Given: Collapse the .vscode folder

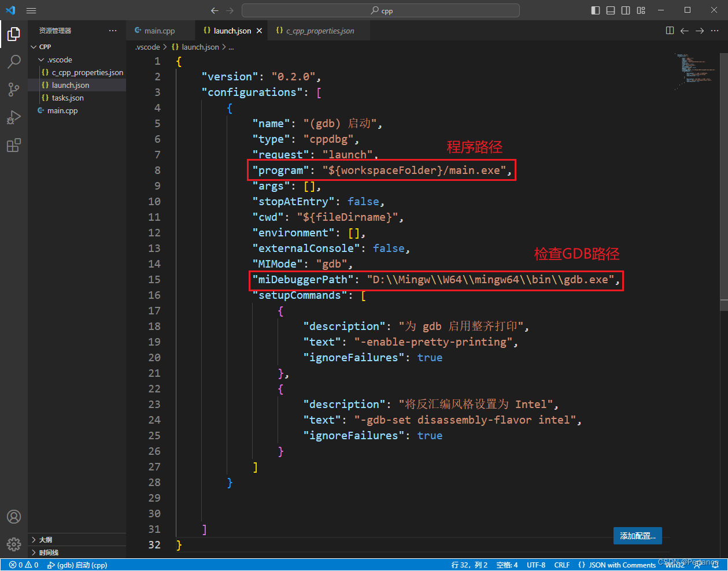Looking at the screenshot, I should (x=77, y=60).
